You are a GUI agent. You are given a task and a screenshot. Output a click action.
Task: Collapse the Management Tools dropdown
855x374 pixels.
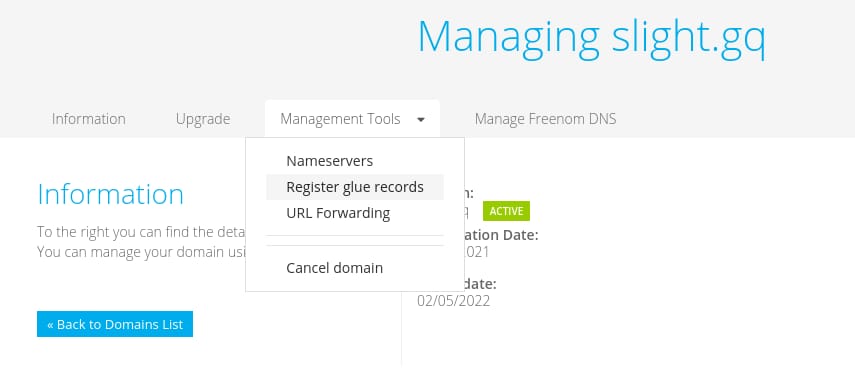(x=352, y=119)
